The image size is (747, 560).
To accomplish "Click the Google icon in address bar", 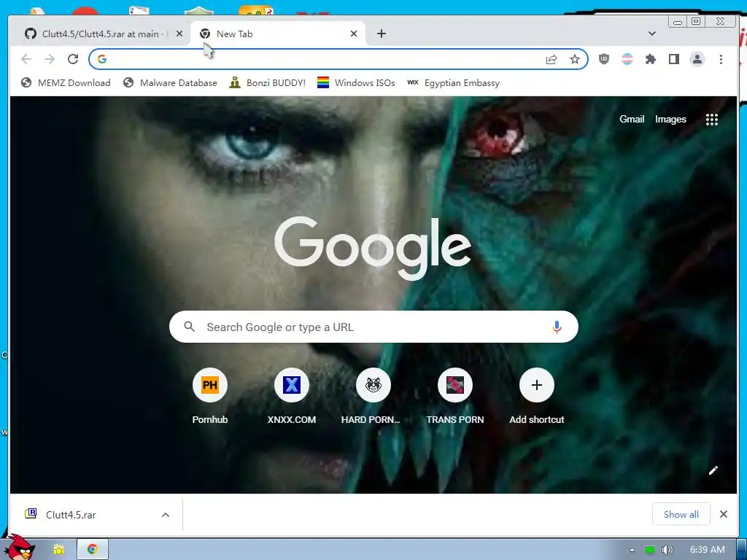I will click(102, 59).
